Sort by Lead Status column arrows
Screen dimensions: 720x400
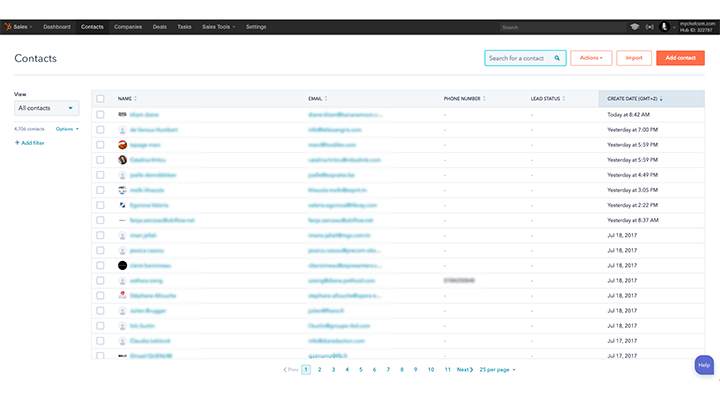coord(564,99)
